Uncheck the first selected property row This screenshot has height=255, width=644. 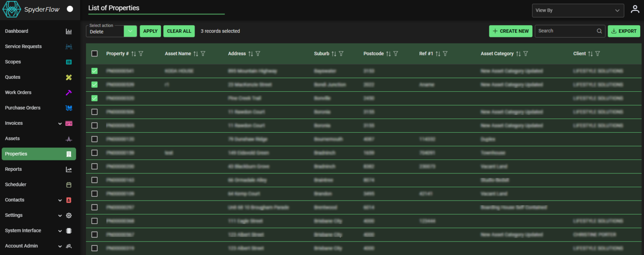pyautogui.click(x=94, y=71)
